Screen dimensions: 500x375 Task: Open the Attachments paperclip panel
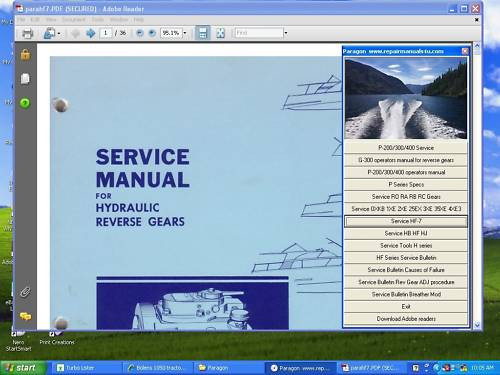(25, 292)
